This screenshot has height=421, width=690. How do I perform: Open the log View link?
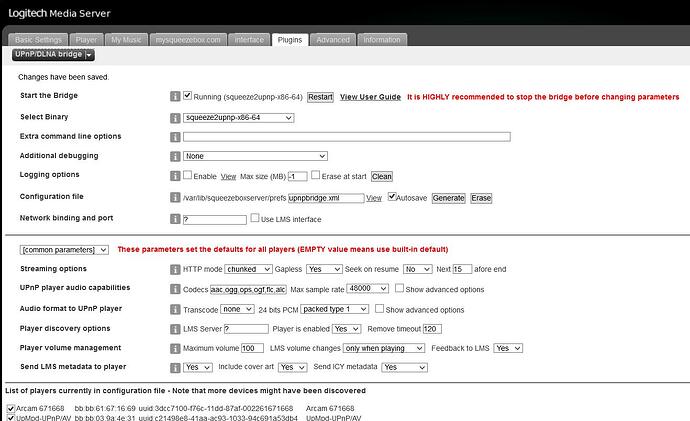pos(228,176)
